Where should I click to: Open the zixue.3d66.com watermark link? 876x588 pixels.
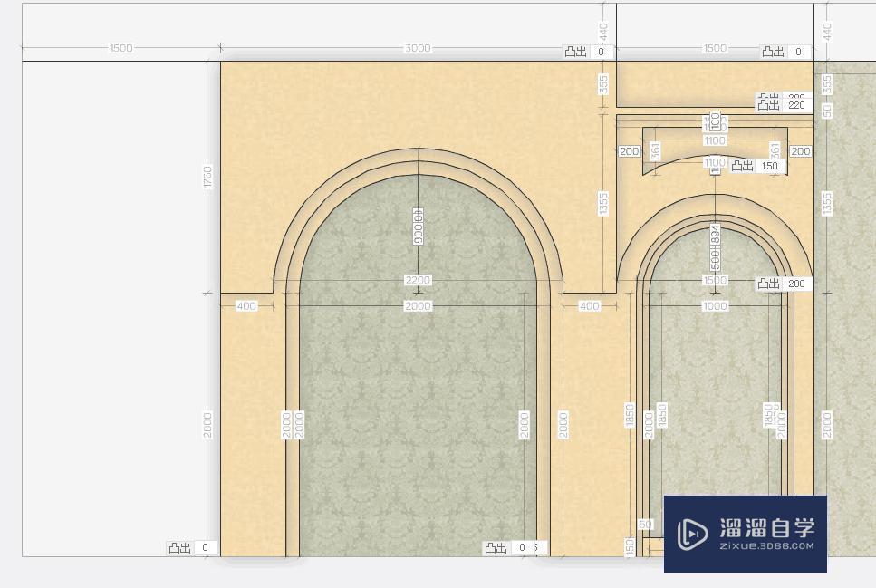(766, 546)
